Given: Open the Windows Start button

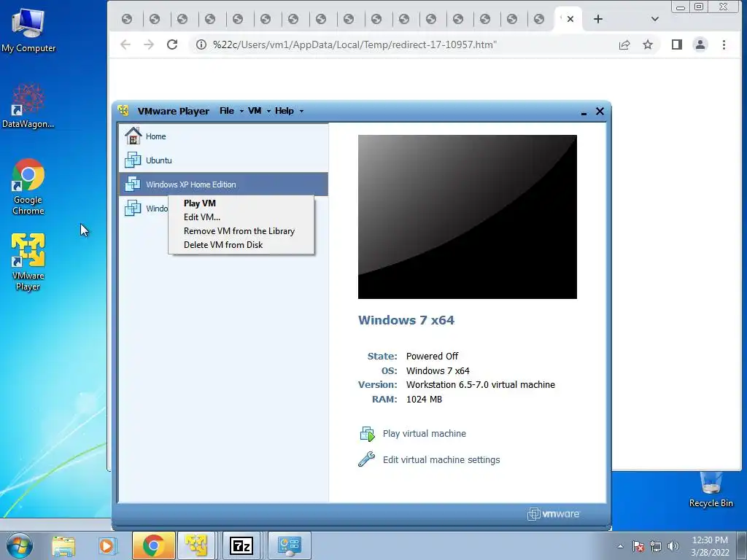Looking at the screenshot, I should click(x=19, y=545).
